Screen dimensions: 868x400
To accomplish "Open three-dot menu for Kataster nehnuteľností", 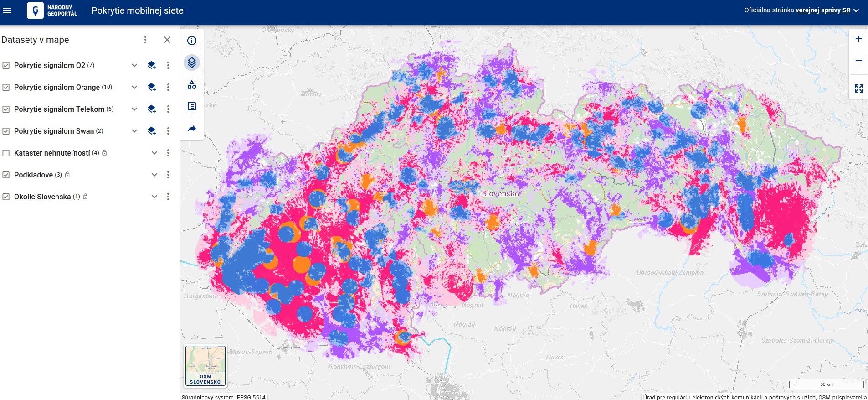I will 168,153.
